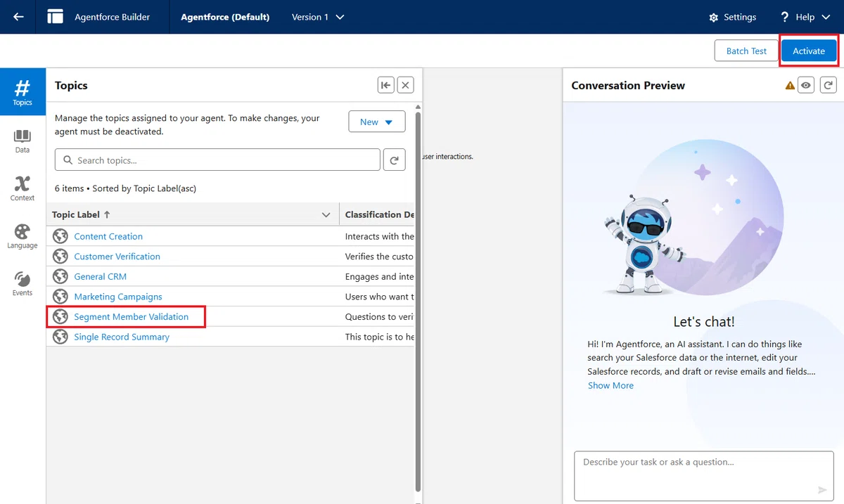Open the Topic Label column menu chevron
Viewport: 844px width, 504px height.
(x=326, y=214)
